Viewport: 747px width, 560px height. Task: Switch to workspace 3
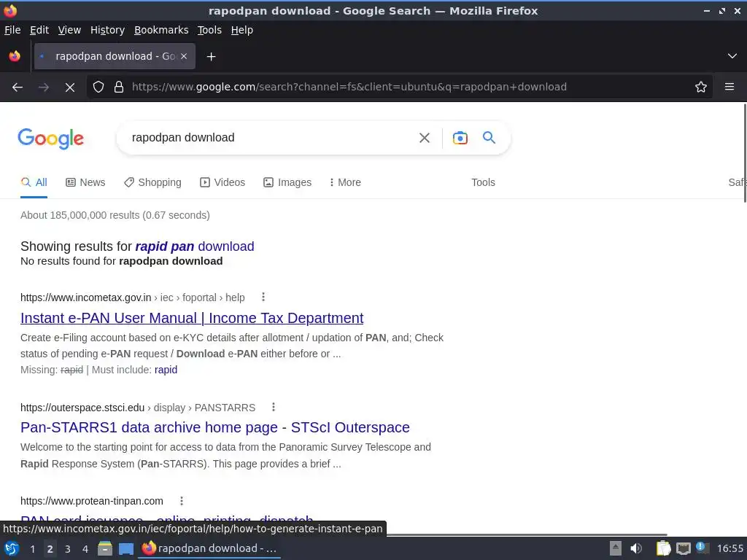pos(68,549)
